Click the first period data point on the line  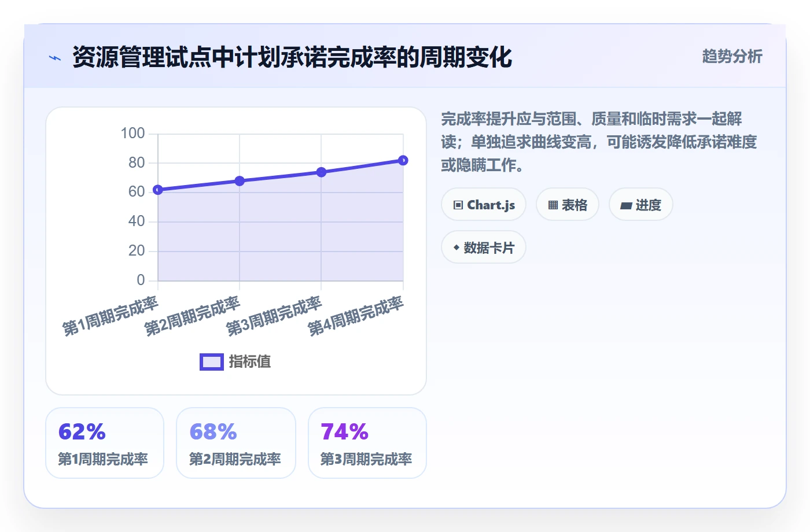[x=158, y=190]
